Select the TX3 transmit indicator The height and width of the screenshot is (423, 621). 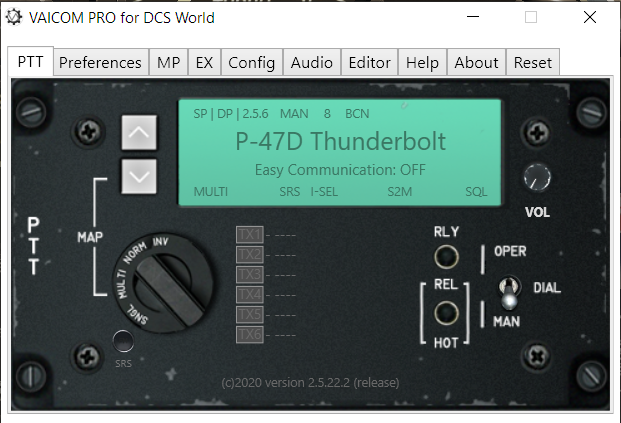(250, 274)
